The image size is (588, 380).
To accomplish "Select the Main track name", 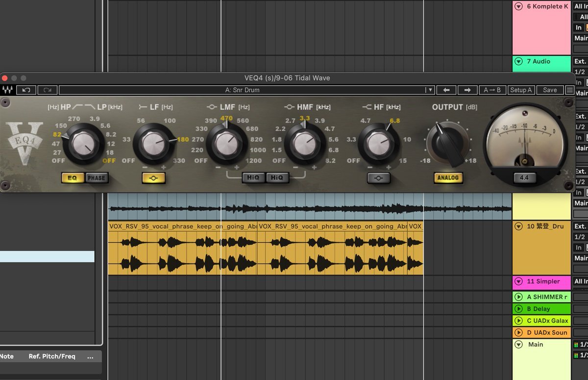I will 536,345.
